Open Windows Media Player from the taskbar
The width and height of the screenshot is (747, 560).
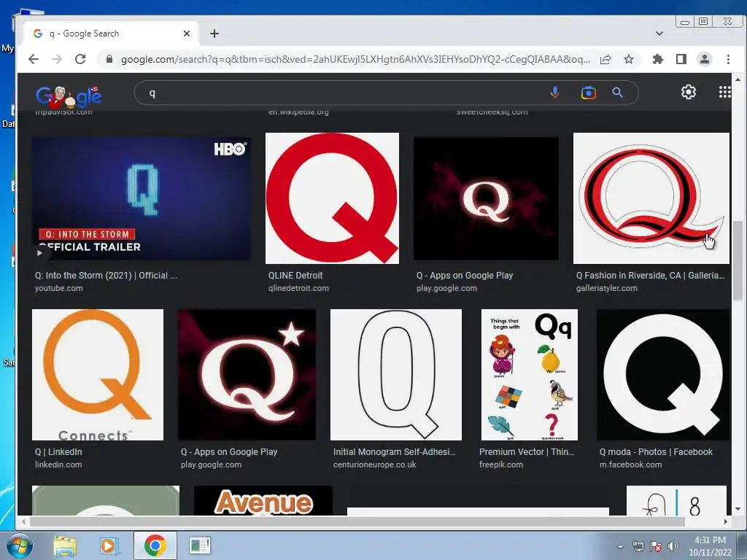click(109, 545)
